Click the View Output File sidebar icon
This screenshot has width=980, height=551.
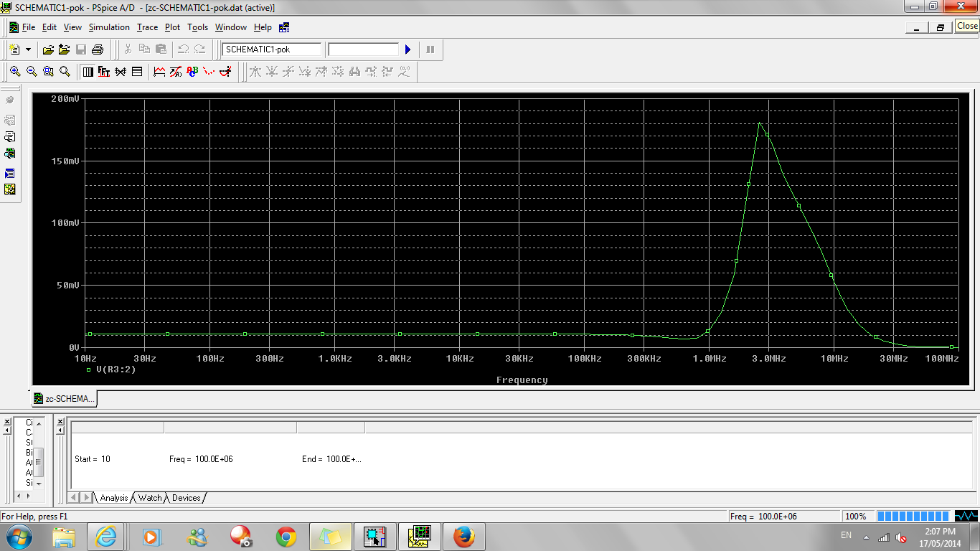pyautogui.click(x=10, y=136)
